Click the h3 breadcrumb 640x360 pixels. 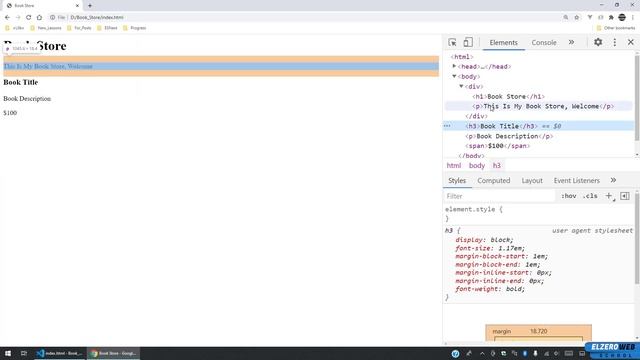[x=496, y=165]
